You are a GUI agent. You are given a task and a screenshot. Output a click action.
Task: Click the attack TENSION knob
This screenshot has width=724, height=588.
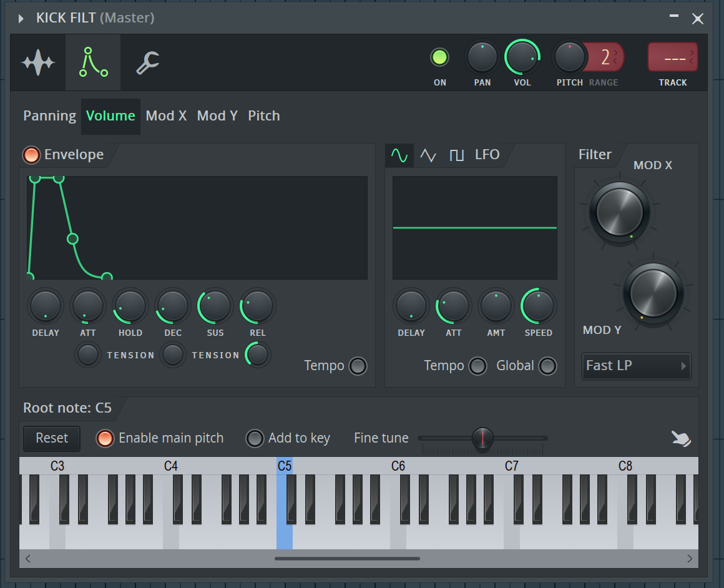[x=88, y=355]
